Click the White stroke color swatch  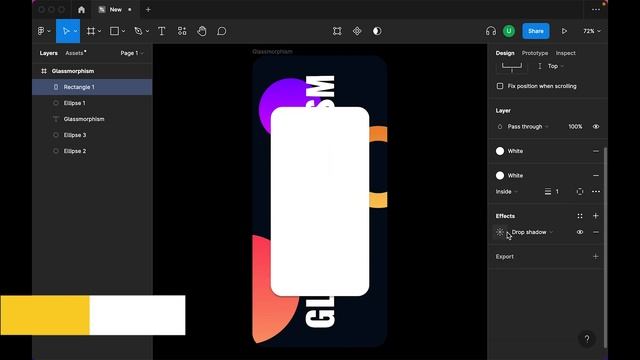coord(500,176)
